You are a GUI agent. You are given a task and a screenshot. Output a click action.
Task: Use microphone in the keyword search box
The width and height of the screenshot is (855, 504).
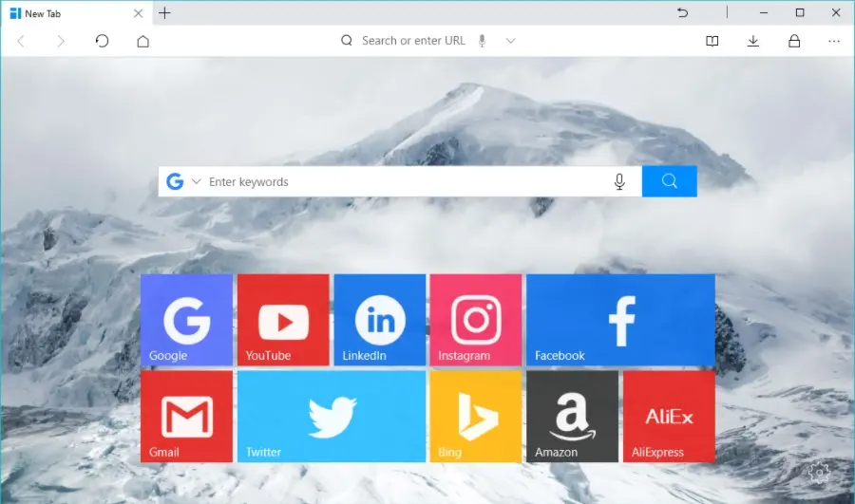[x=619, y=181]
